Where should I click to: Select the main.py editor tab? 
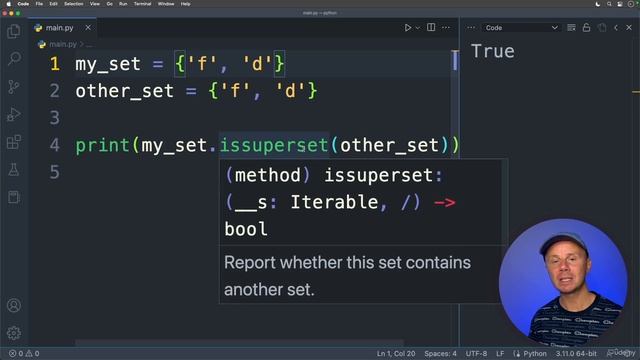63,28
